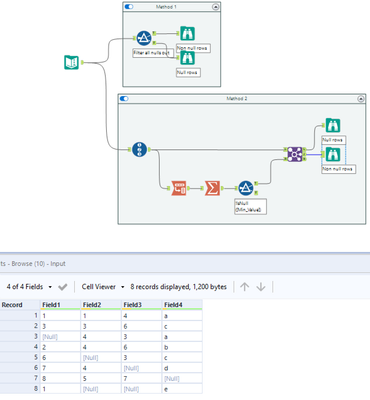370x400 pixels.
Task: Click the down arrow for next record
Action: (261, 287)
